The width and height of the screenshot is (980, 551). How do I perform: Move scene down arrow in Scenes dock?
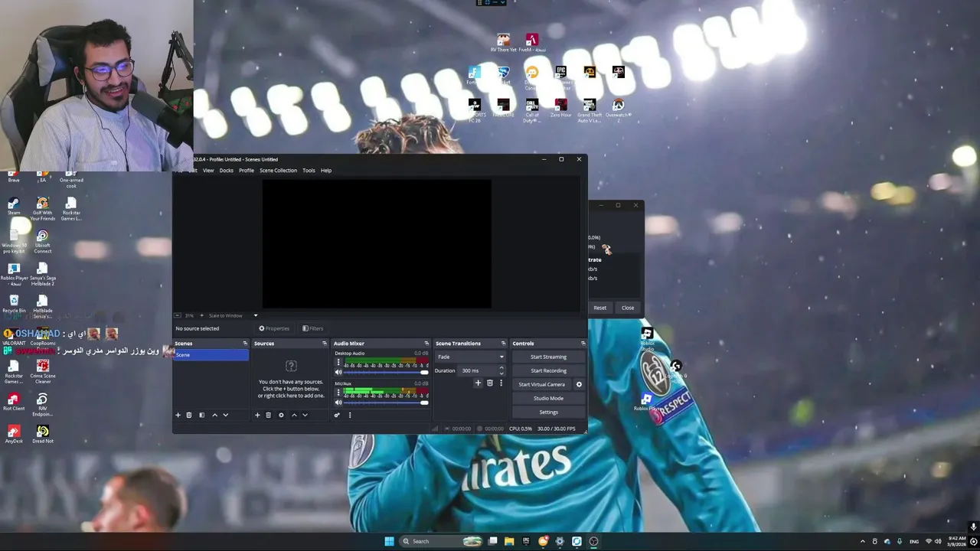[225, 415]
